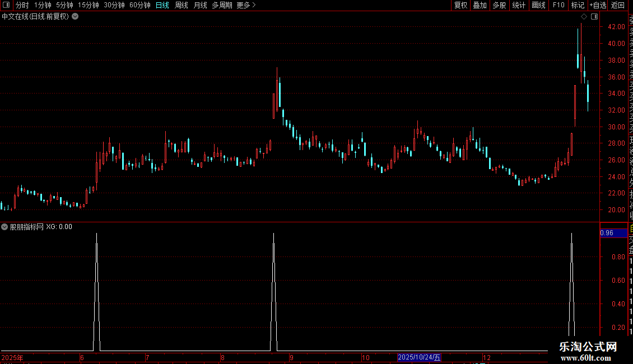633x364 pixels.
Task: Select the 30分钟 period
Action: [114, 5]
